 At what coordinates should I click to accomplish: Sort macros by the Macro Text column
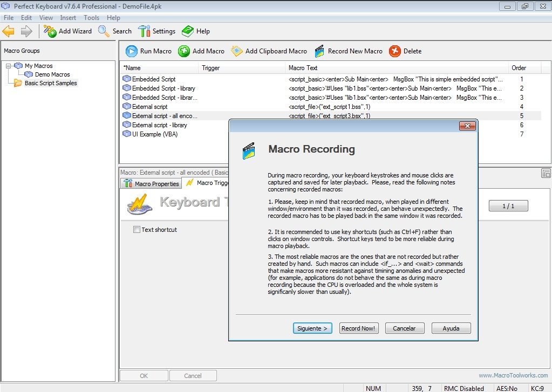(397, 68)
